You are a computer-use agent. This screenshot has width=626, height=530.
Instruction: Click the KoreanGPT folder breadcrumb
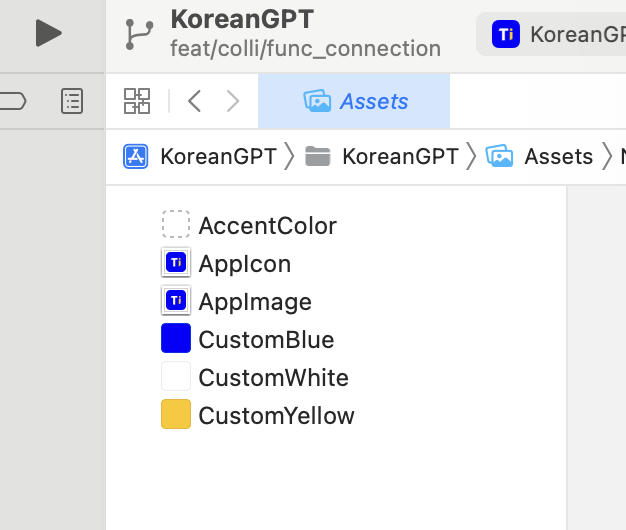[381, 156]
